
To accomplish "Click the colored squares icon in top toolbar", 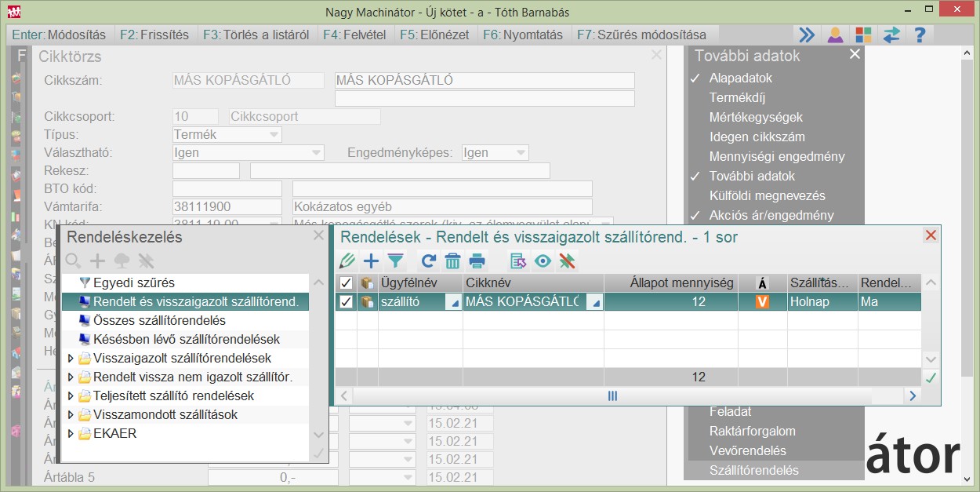I will tap(863, 35).
